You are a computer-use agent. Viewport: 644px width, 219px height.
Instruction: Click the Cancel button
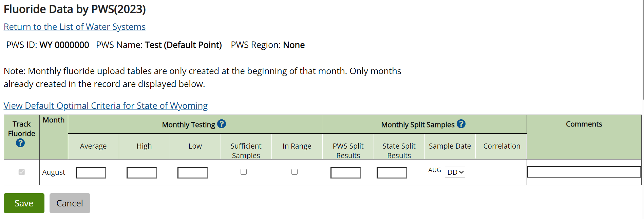click(x=70, y=203)
